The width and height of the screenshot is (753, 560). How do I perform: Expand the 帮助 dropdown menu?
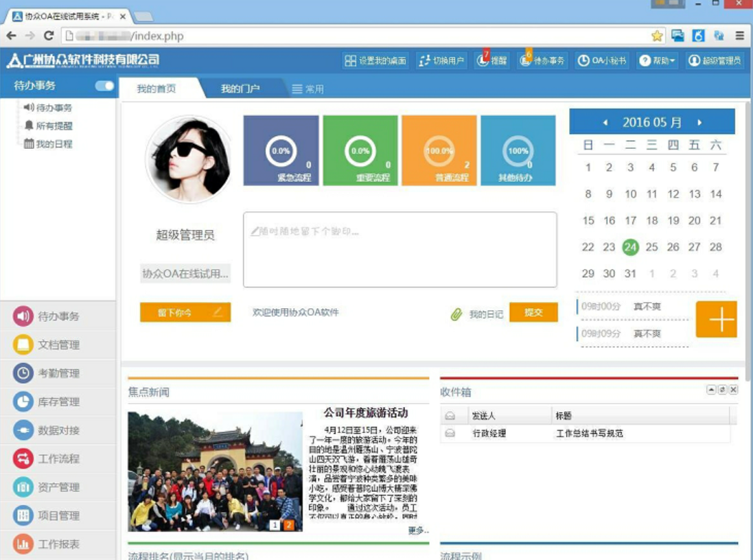pos(658,61)
